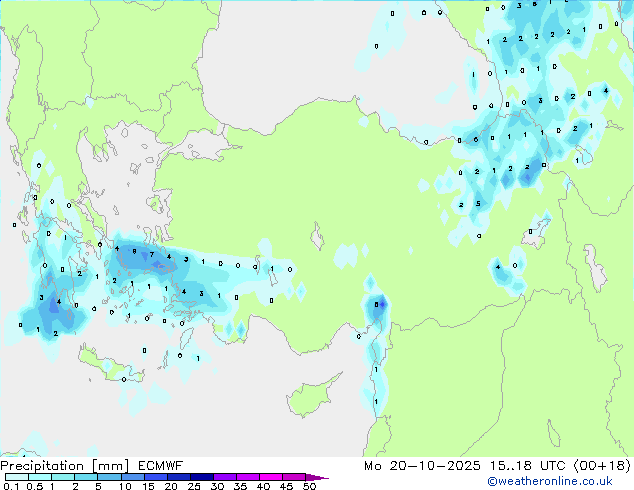Click the '25' legend label

pos(194,486)
